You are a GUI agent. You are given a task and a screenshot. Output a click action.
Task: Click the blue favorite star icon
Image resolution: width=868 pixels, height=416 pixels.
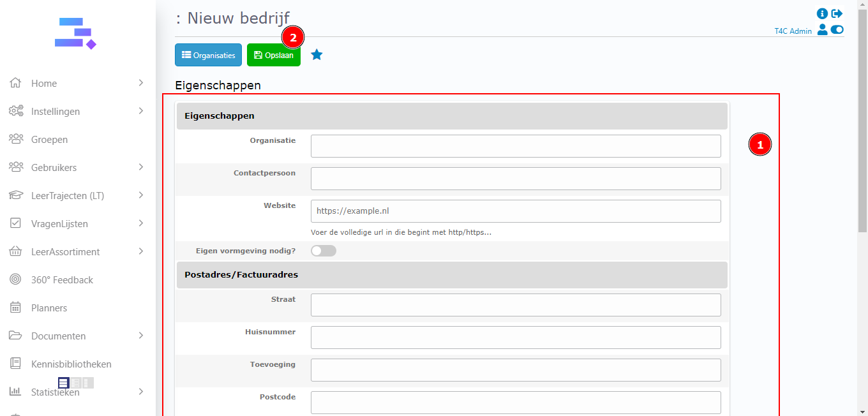pos(317,55)
